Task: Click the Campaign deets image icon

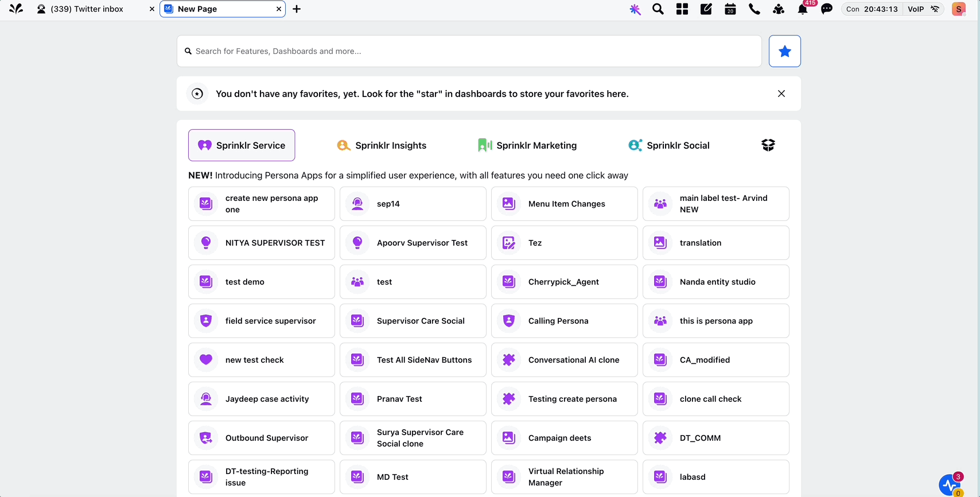Action: coord(509,438)
